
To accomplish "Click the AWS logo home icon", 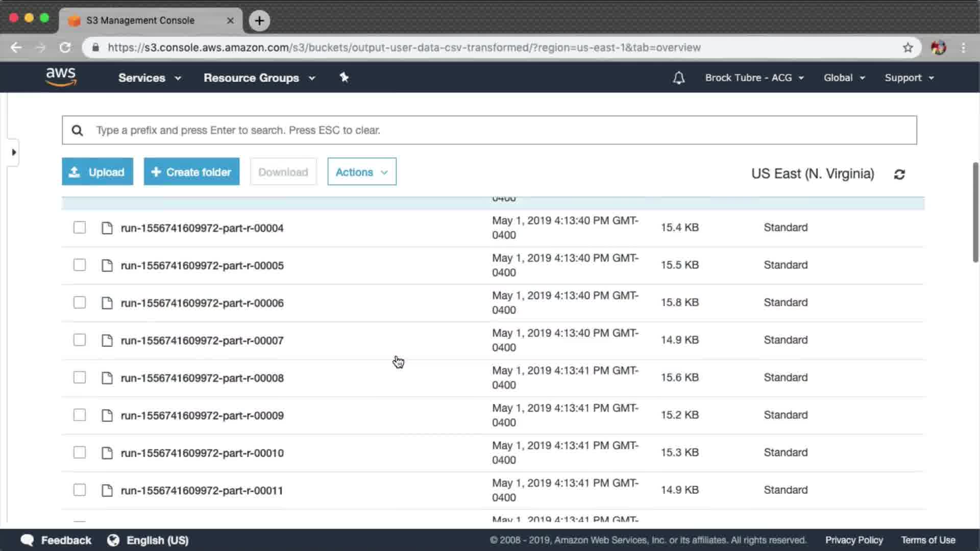I will pos(61,77).
